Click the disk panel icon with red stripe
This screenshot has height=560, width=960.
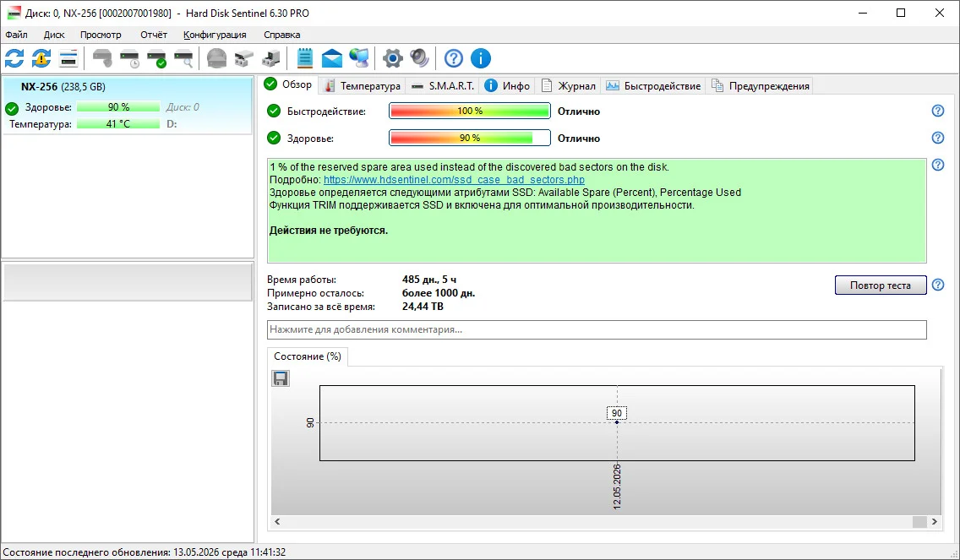(x=68, y=59)
